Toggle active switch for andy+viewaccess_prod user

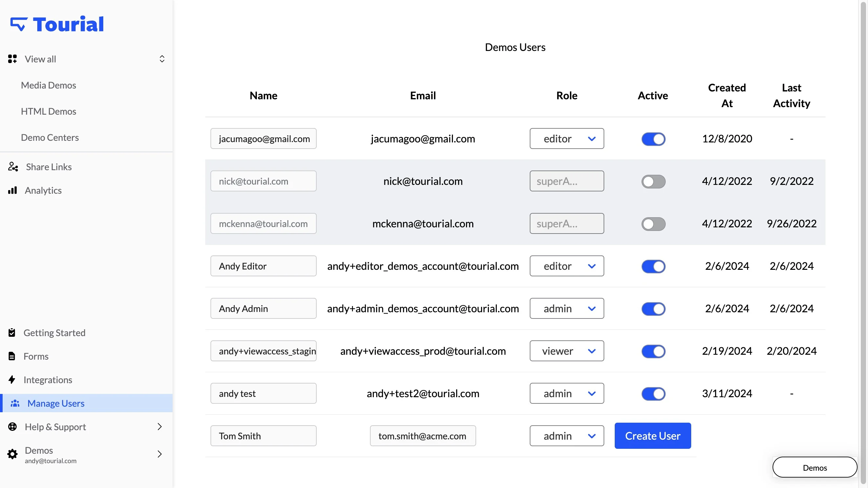[x=653, y=351]
